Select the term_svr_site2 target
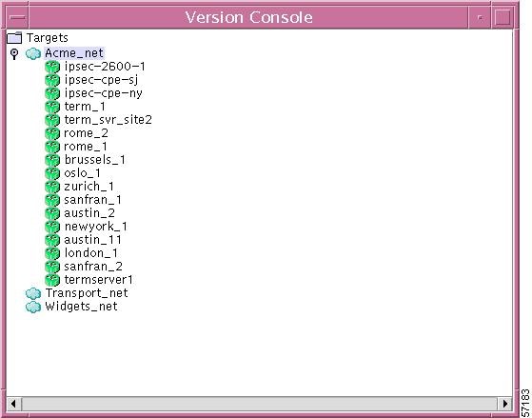Screen dimensions: 532x418 click(108, 120)
